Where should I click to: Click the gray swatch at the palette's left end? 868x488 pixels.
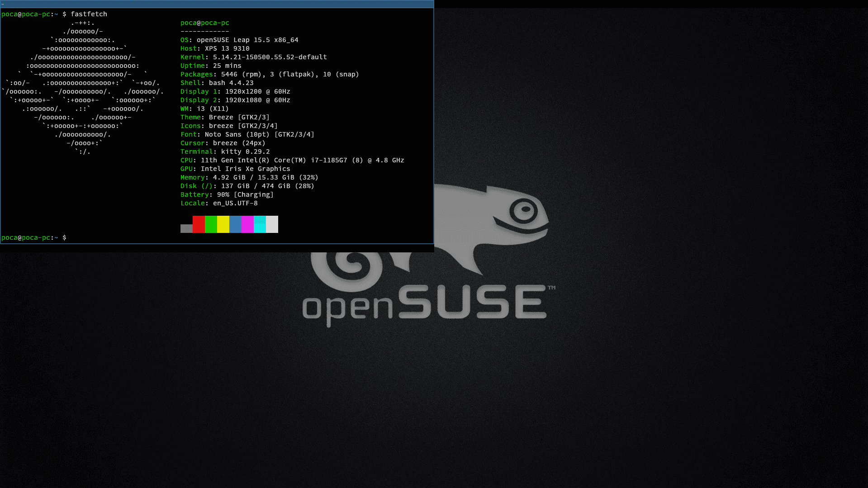point(186,228)
